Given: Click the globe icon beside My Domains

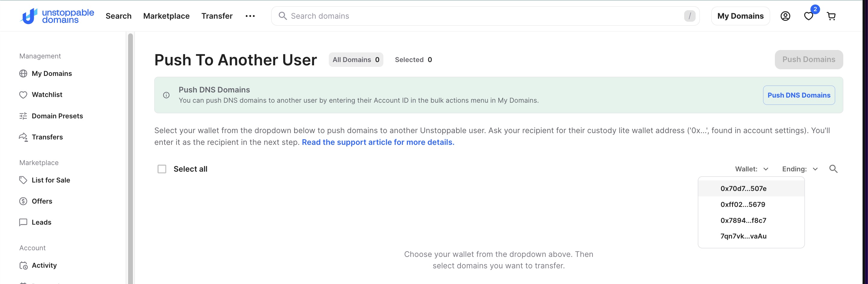Looking at the screenshot, I should (23, 73).
